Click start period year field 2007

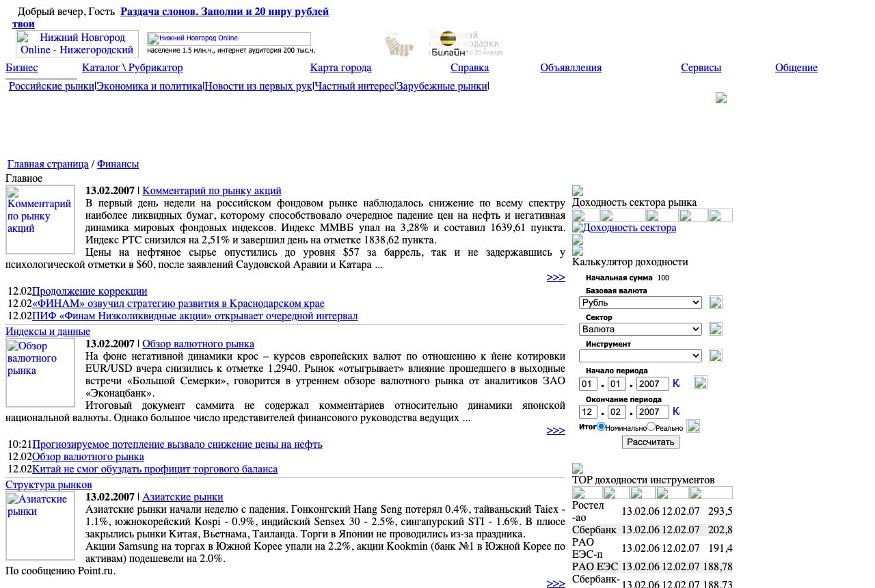point(653,384)
